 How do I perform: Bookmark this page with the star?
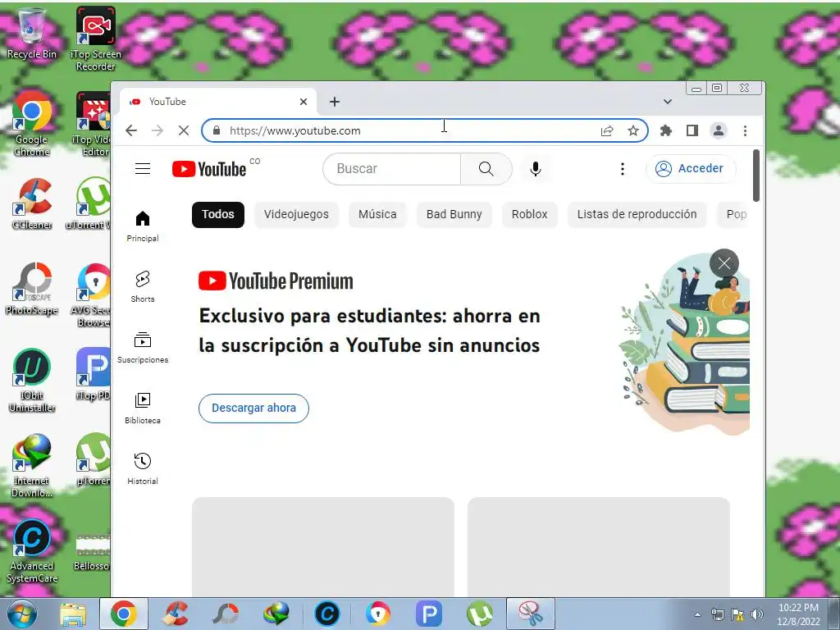pos(633,130)
